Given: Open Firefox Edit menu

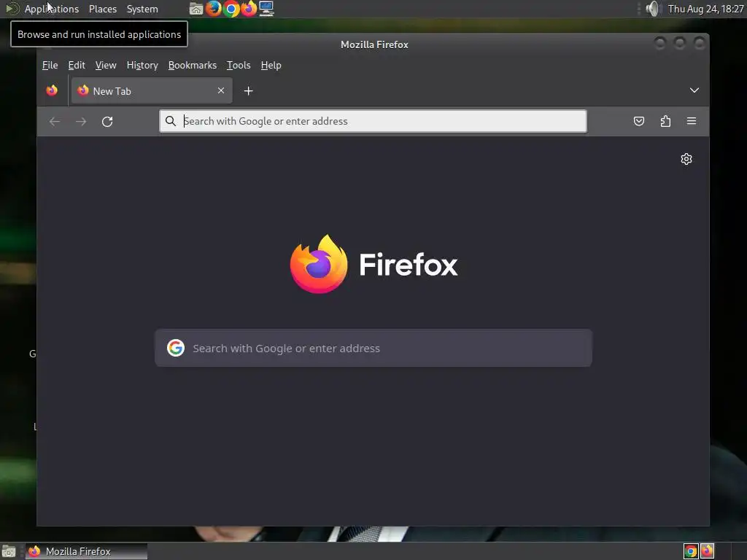Looking at the screenshot, I should [x=77, y=65].
